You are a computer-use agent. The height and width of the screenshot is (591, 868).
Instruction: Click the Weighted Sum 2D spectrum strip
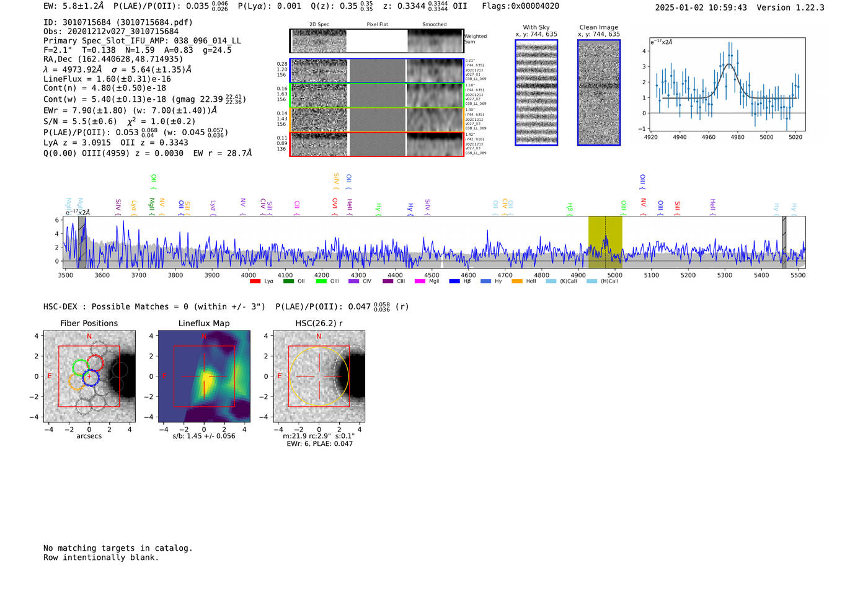tap(376, 41)
